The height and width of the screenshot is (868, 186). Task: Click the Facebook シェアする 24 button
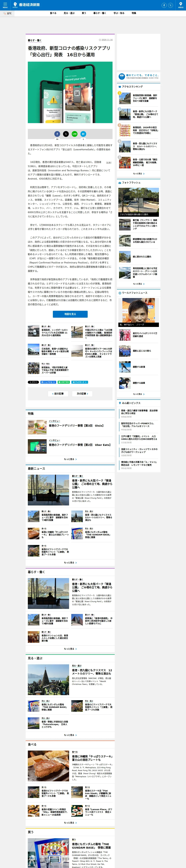click(48, 382)
